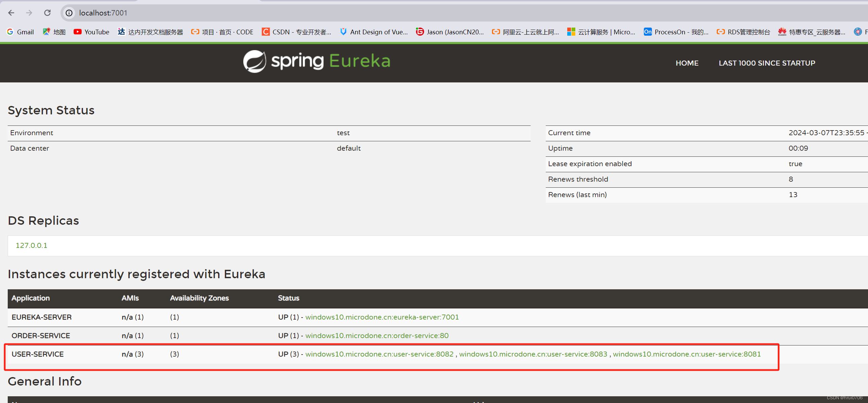
Task: Open the Gmail bookmark
Action: [20, 32]
